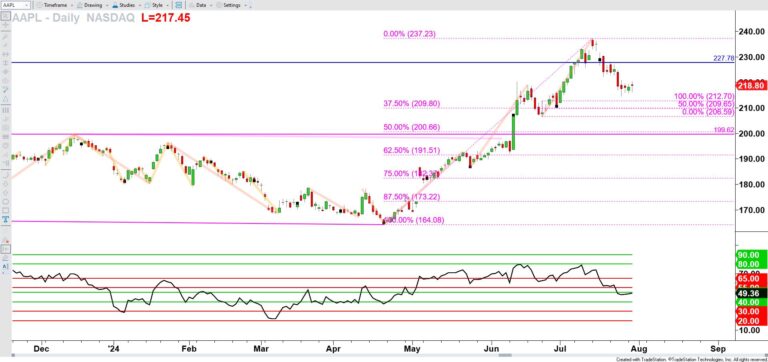The image size is (768, 362).
Task: Open the Timeframe menu
Action: coord(56,5)
